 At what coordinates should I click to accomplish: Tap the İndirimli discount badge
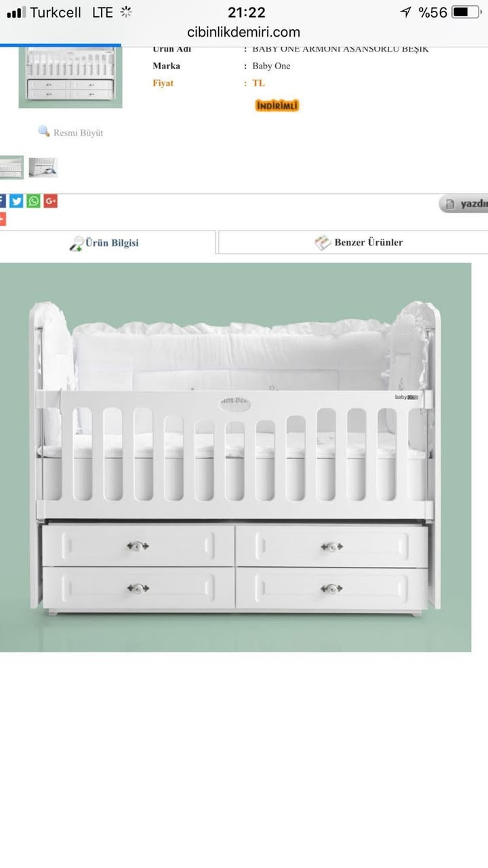tap(277, 105)
